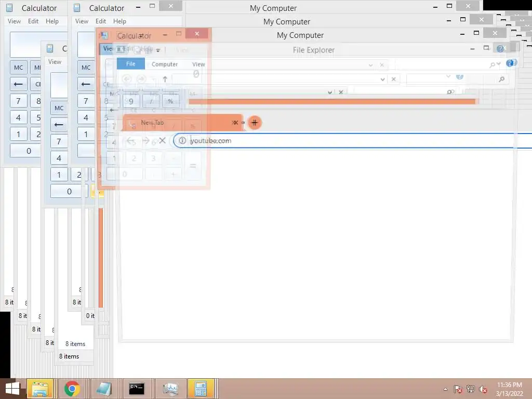The image size is (532, 399).
Task: Click digit 1 in leftmost Calculator
Action: point(18,134)
